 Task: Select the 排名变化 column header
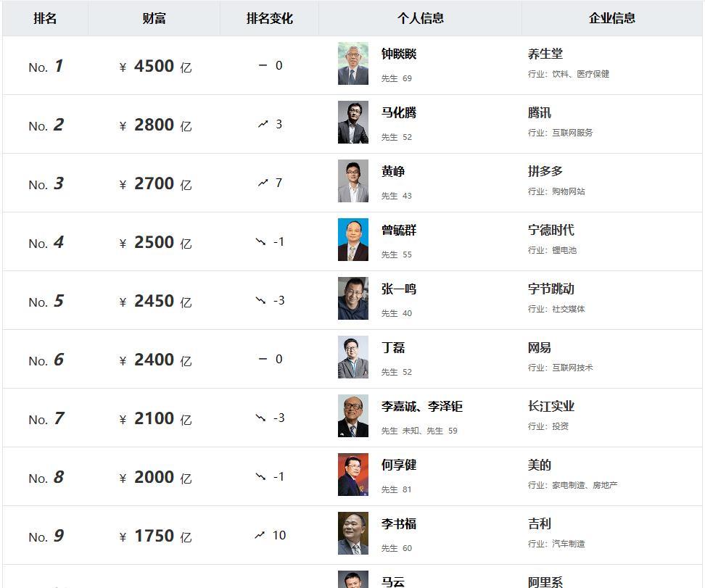pos(270,18)
